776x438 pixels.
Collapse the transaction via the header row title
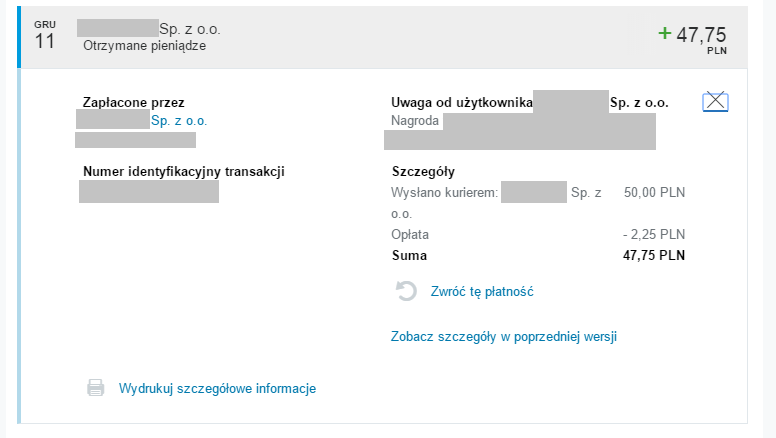point(190,28)
